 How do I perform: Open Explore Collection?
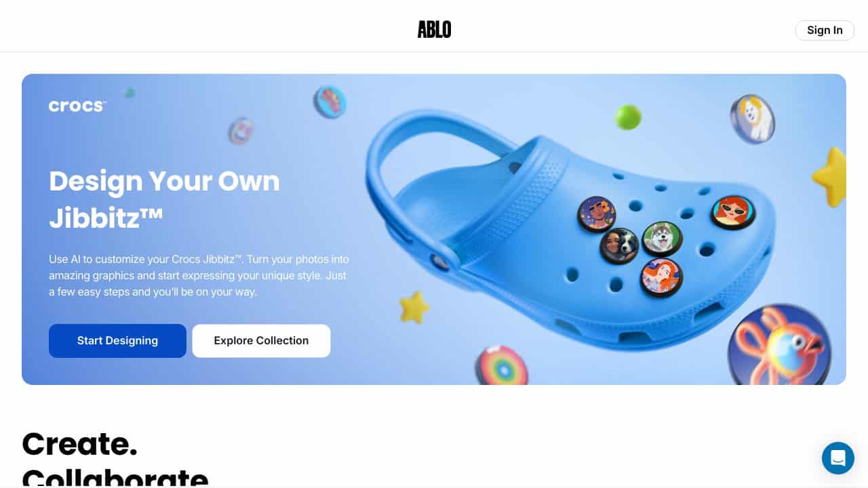pos(261,341)
